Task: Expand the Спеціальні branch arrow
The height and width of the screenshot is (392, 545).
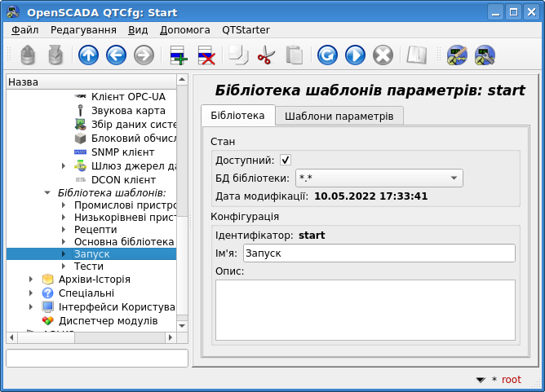Action: coord(31,293)
